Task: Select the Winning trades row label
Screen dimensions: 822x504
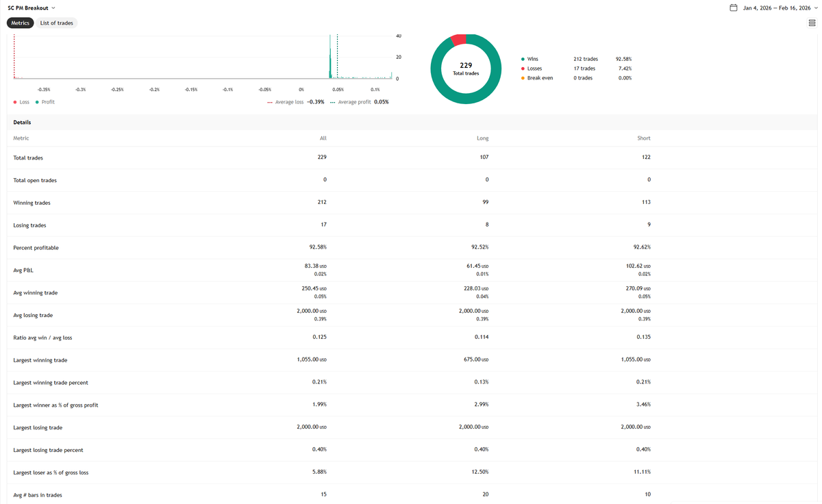Action: [32, 203]
